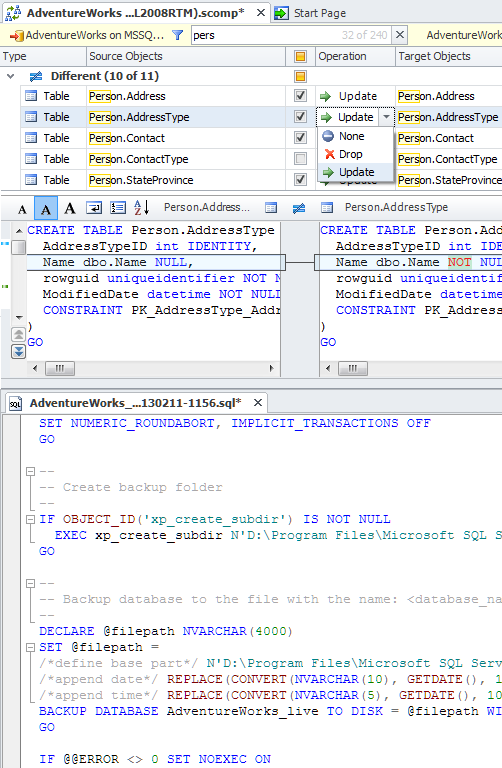Image resolution: width=502 pixels, height=768 pixels.
Task: Click the Person.AddressType row table icon
Action: coord(31,117)
